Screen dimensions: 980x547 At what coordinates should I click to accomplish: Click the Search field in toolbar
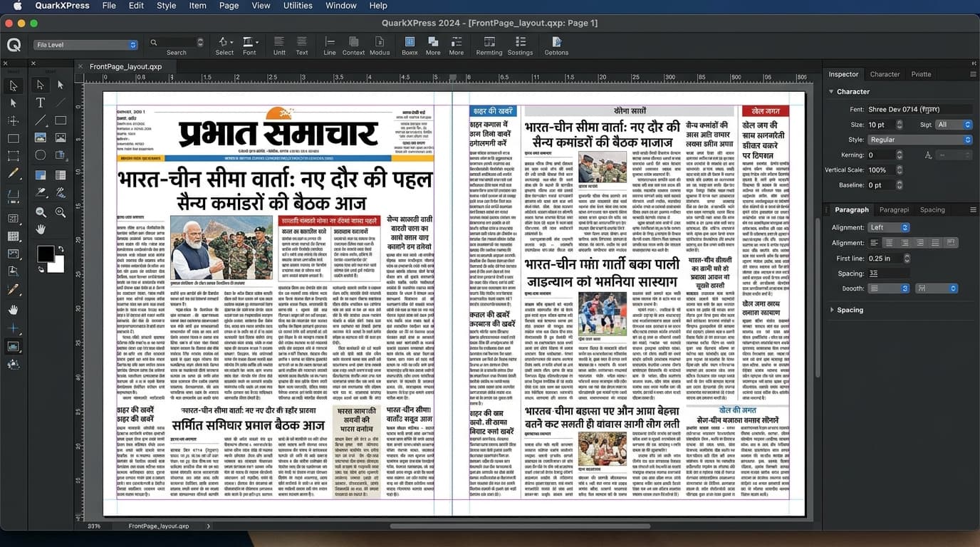pos(176,43)
